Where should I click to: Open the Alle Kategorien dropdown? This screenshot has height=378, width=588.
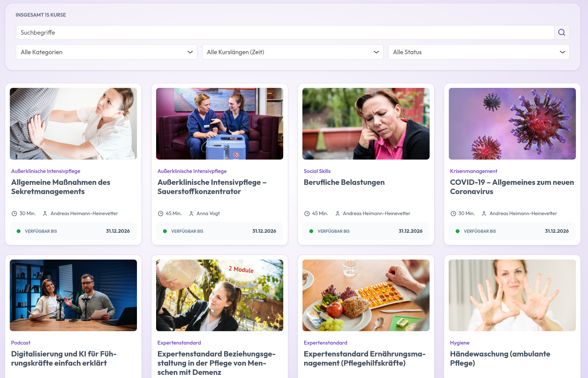pyautogui.click(x=107, y=52)
